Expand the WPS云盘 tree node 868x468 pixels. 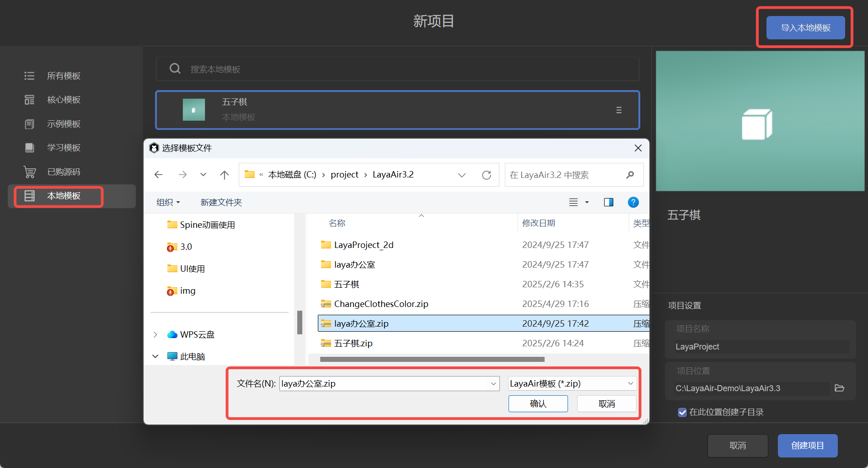coord(155,334)
